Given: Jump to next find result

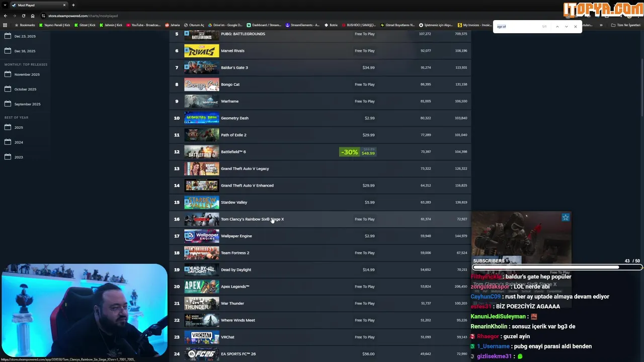Looking at the screenshot, I should point(566,27).
